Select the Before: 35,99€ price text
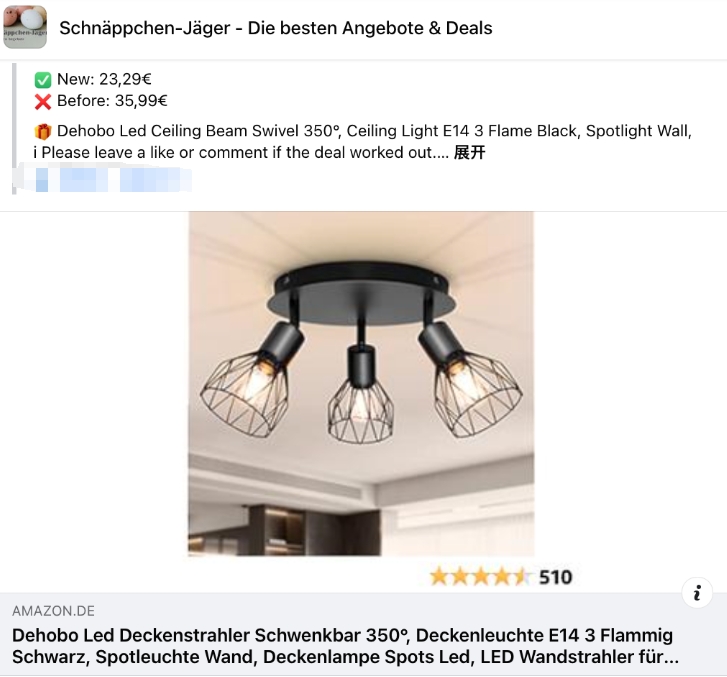 click(112, 101)
